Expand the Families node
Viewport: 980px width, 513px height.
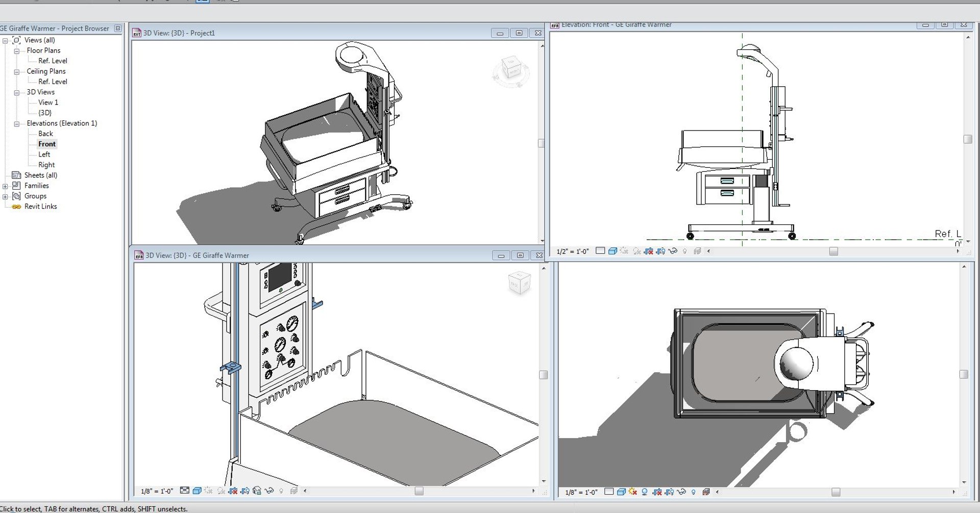[x=5, y=186]
